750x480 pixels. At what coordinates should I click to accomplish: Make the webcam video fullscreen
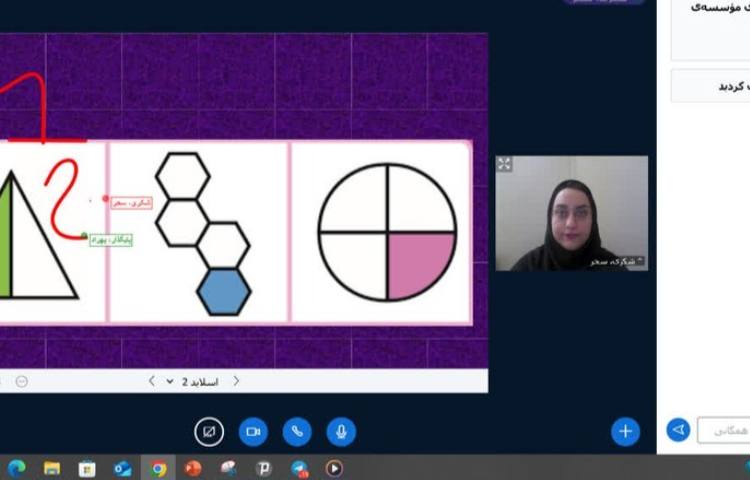(504, 164)
